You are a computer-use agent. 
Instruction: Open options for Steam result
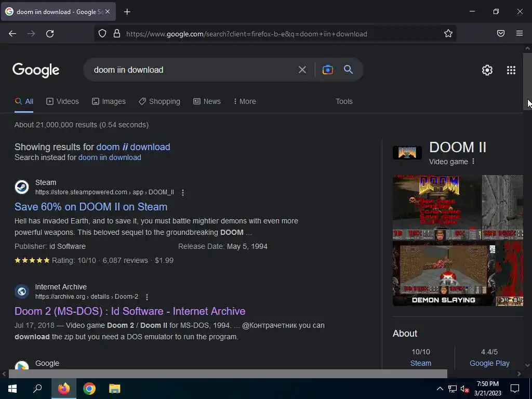(x=183, y=193)
